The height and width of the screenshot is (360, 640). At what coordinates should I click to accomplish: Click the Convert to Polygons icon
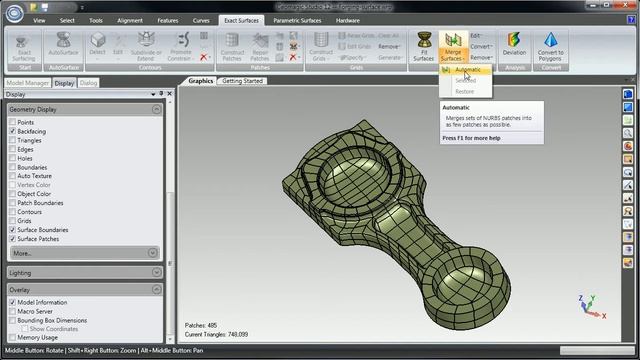[551, 40]
